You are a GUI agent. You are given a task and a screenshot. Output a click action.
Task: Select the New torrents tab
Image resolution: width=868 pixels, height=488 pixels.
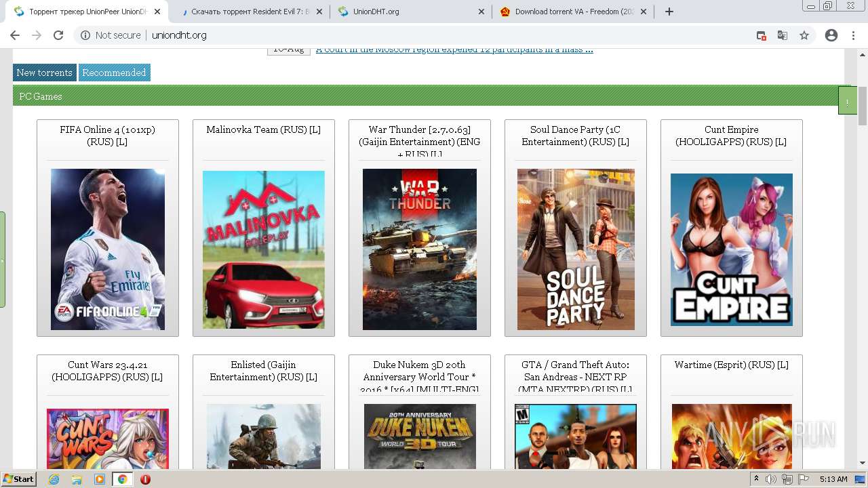click(44, 73)
